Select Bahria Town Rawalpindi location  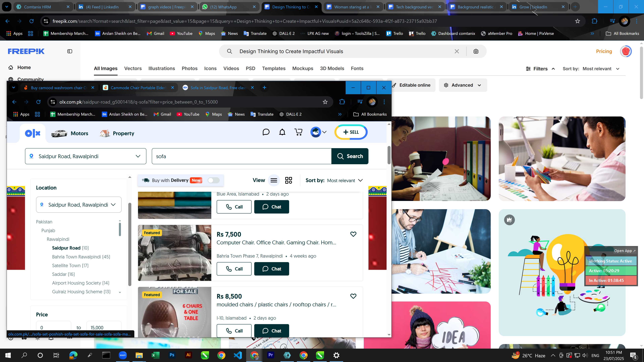(81, 257)
